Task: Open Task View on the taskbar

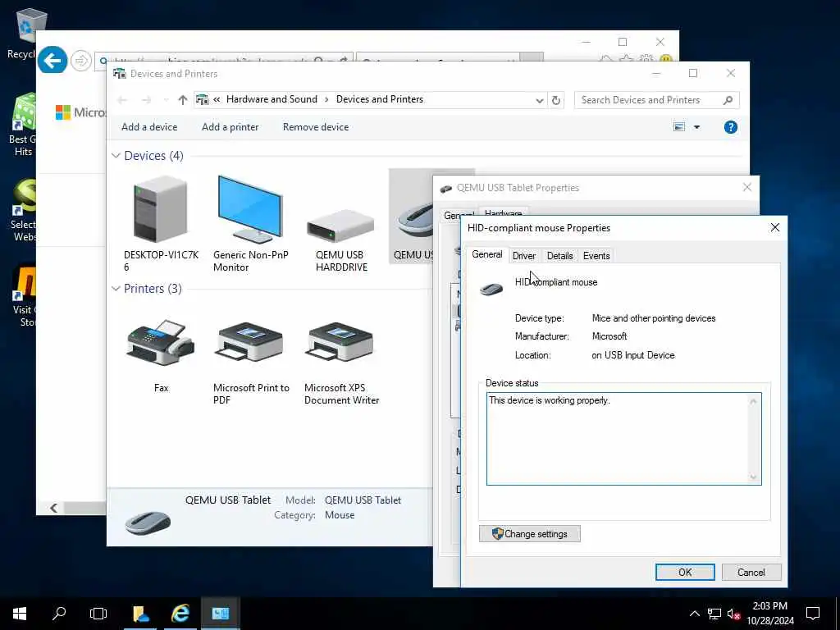Action: tap(98, 614)
